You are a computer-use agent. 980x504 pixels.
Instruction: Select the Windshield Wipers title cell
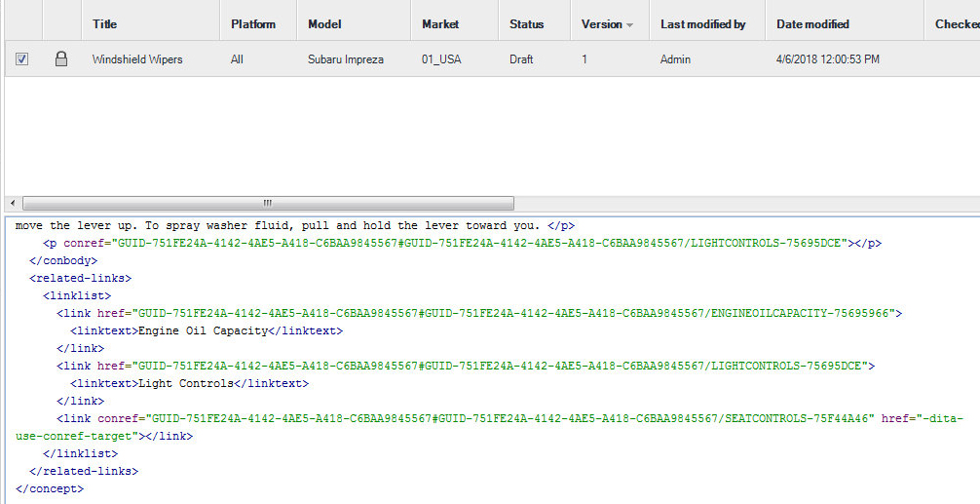137,59
